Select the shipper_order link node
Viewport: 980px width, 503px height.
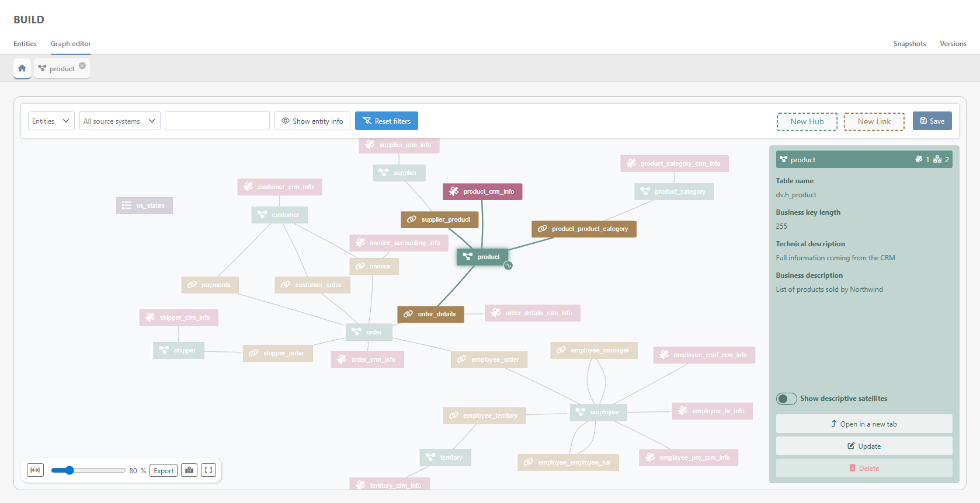[x=278, y=353]
